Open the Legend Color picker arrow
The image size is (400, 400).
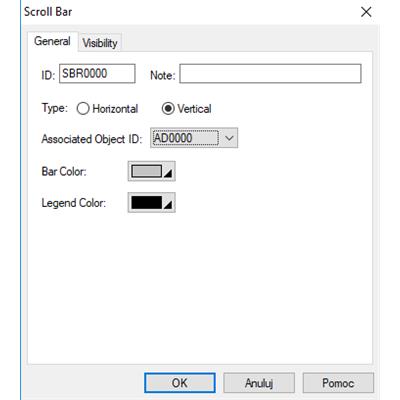(168, 204)
